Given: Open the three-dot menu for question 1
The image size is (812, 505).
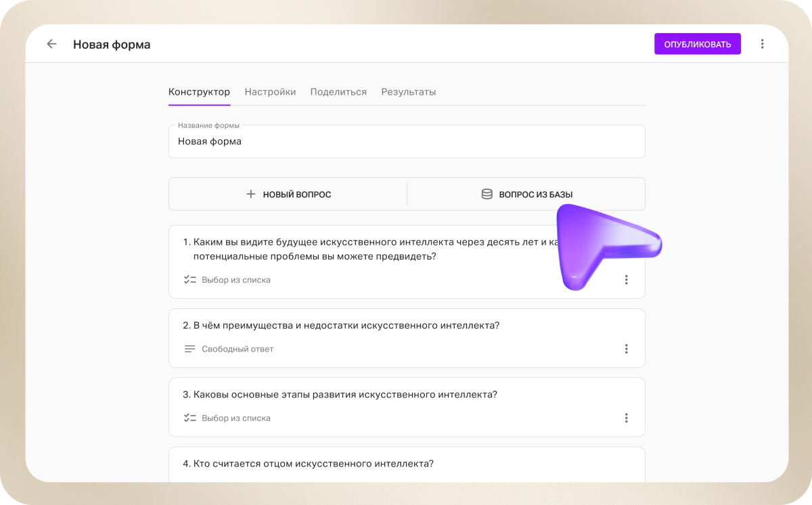Looking at the screenshot, I should [x=626, y=280].
